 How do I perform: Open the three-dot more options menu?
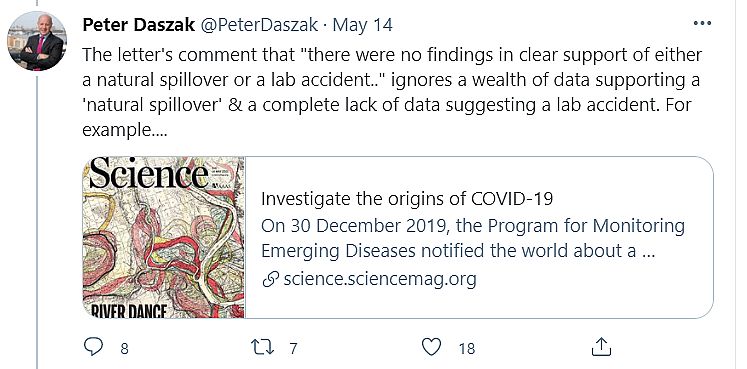pos(702,23)
